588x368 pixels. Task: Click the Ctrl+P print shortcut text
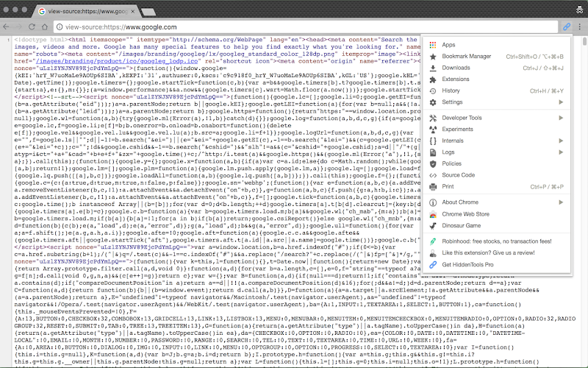[547, 187]
